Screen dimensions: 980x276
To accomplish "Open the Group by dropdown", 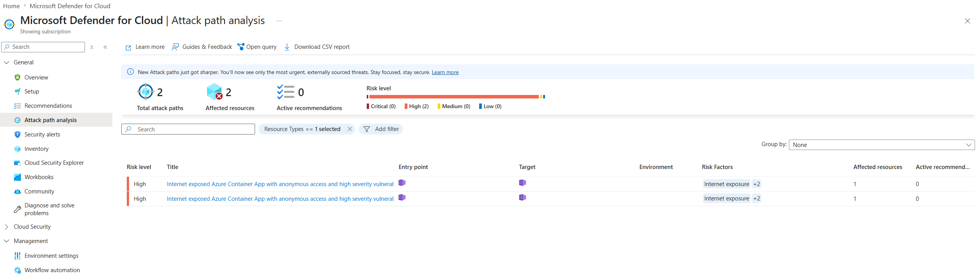I will pos(882,145).
